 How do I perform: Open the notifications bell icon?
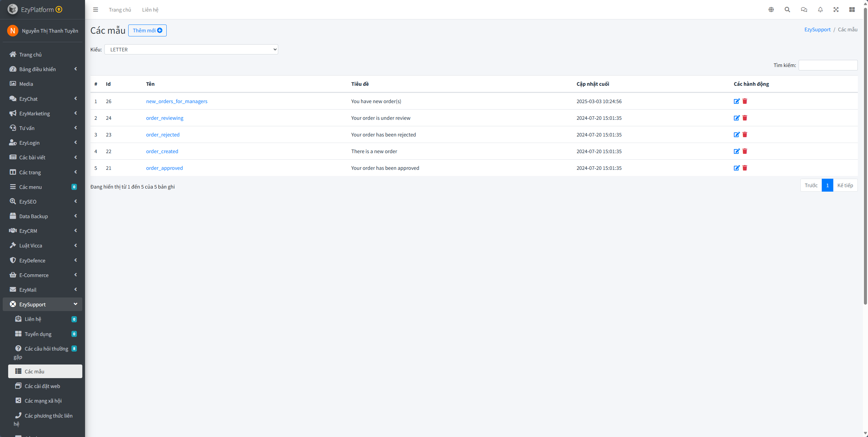(820, 10)
